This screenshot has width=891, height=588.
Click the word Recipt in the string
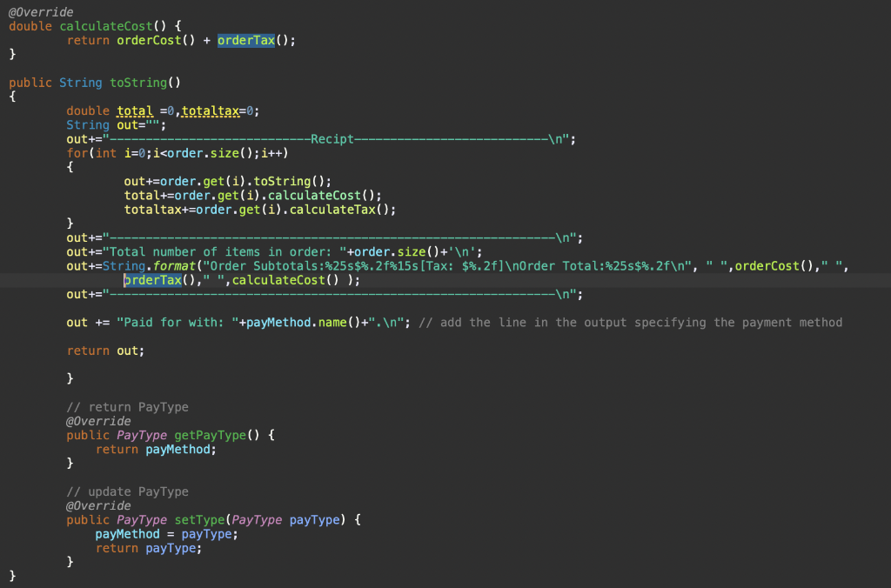[332, 139]
